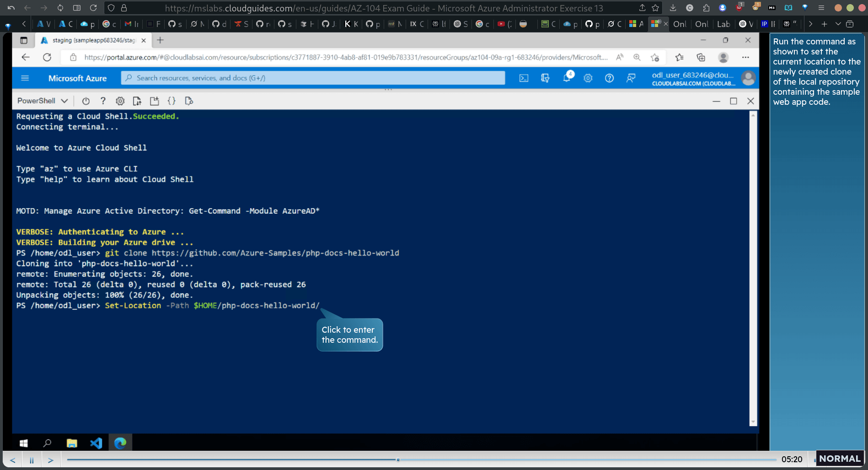Close the staging Edge tab
The height and width of the screenshot is (470, 868).
tap(144, 40)
